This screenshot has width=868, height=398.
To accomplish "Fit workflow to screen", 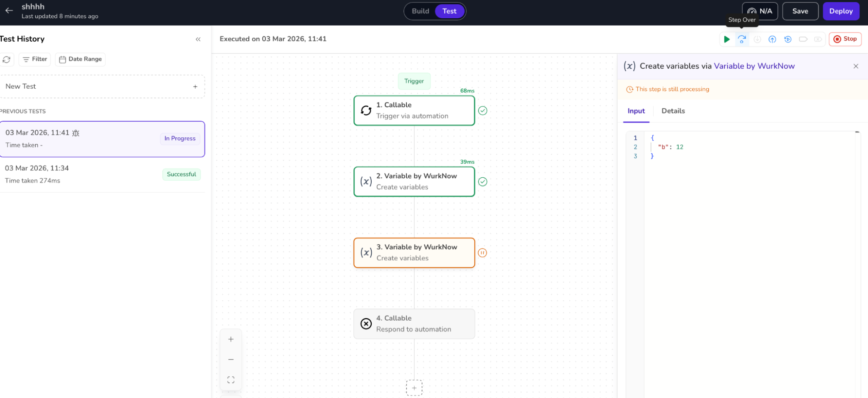I will tap(231, 380).
